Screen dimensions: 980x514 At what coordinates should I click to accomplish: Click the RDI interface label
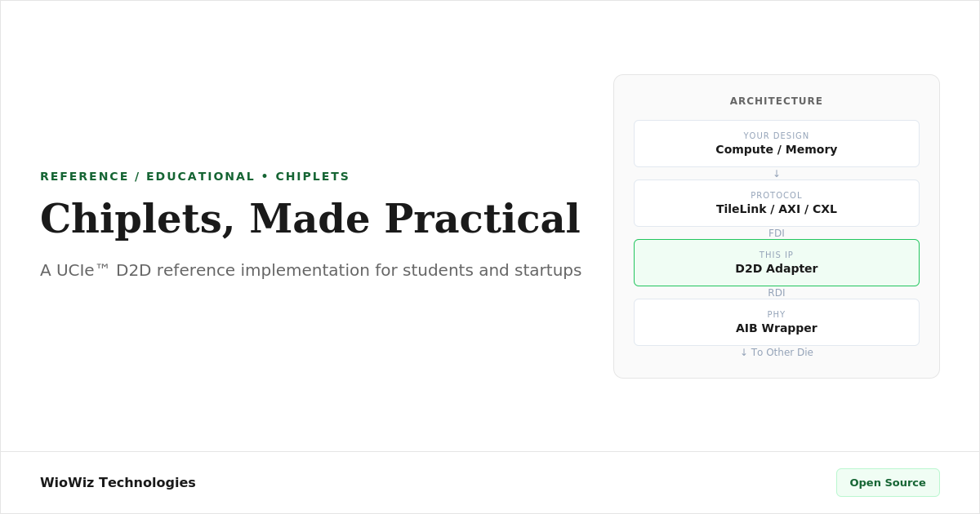tap(776, 293)
